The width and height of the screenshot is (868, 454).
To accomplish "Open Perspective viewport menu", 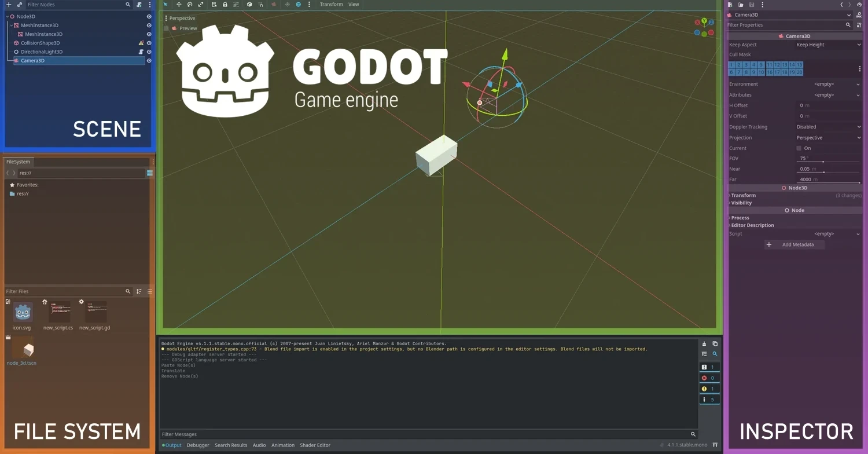I will [x=181, y=19].
